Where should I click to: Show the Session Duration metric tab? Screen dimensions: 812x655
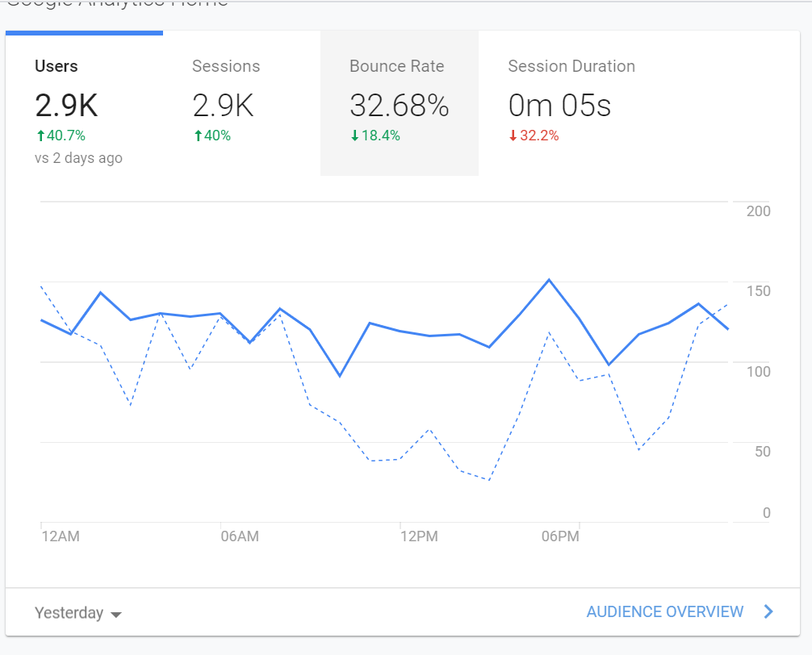click(x=571, y=67)
